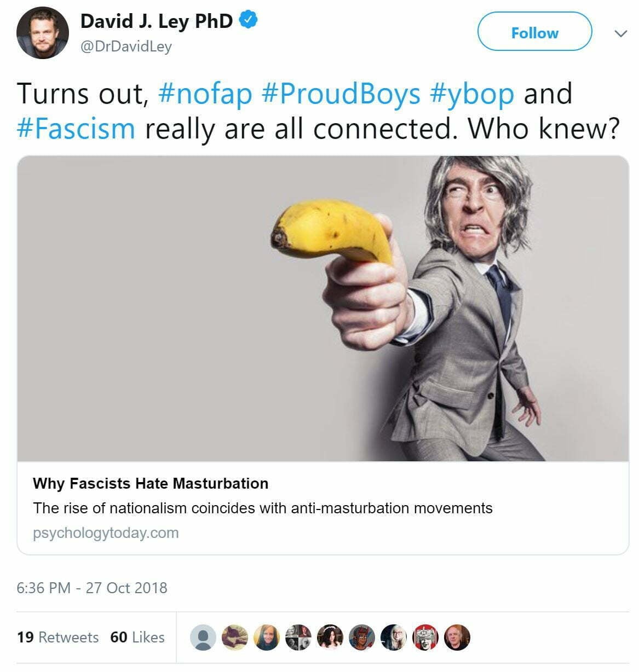Select the #Fascism hashtag
The height and width of the screenshot is (672, 639).
(76, 129)
